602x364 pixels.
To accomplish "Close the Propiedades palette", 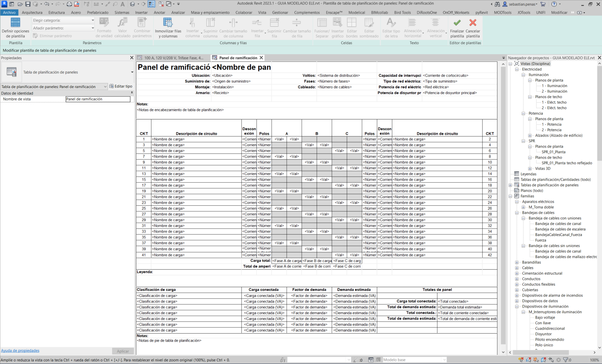I will tap(132, 58).
